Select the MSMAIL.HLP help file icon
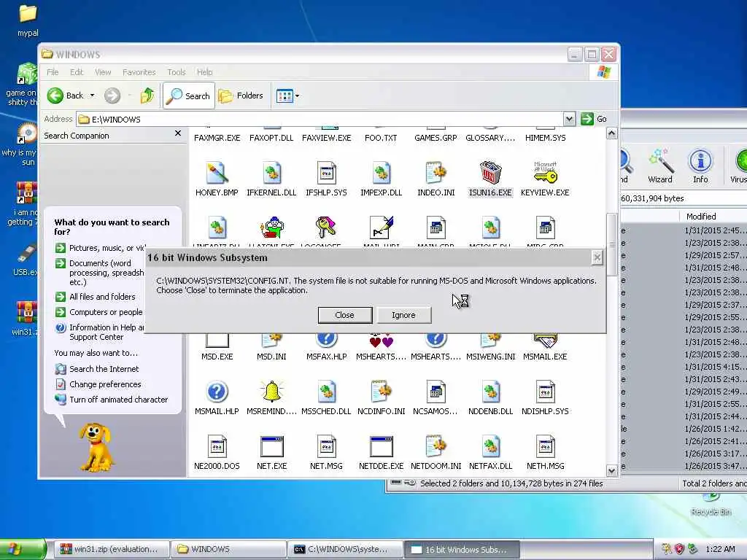Screen dimensions: 747x560 [217, 392]
